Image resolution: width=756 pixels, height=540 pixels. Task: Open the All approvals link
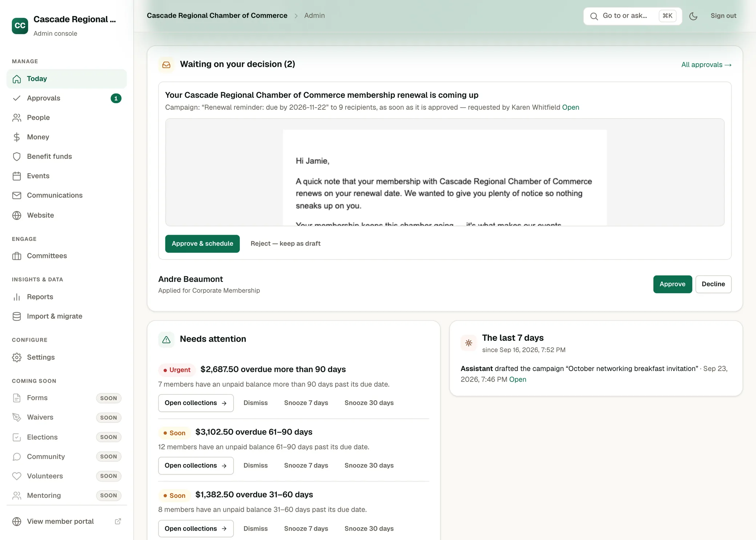706,65
